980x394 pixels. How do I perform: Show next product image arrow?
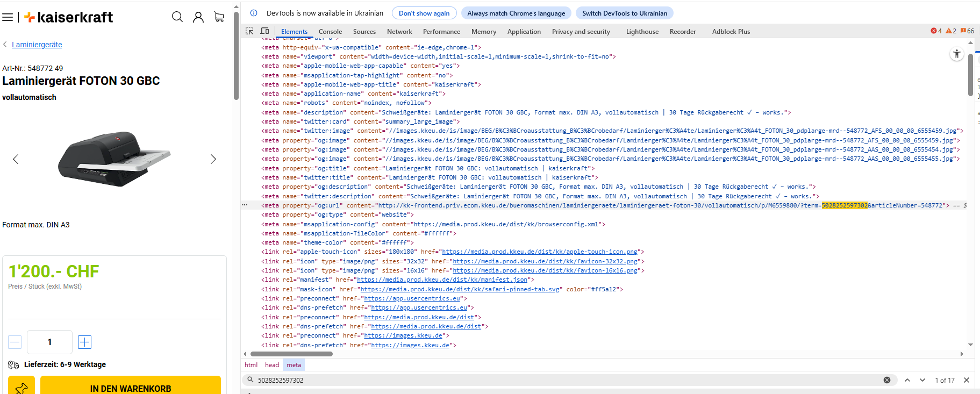coord(213,159)
